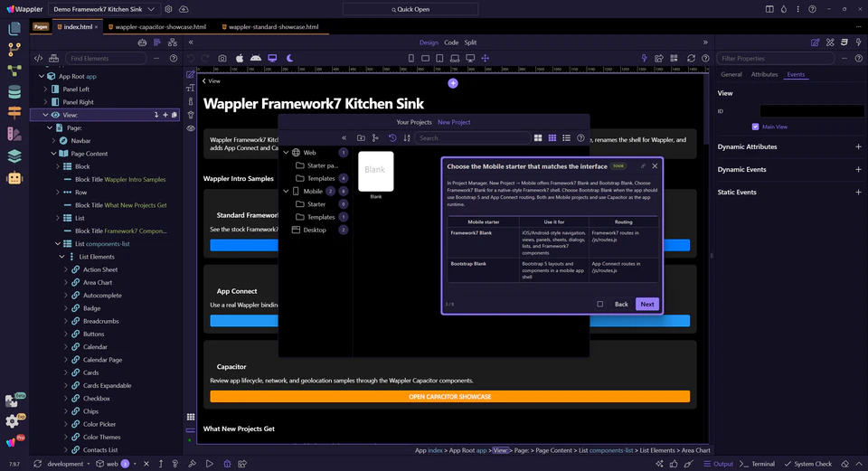Click the Filter Properties field

776,58
